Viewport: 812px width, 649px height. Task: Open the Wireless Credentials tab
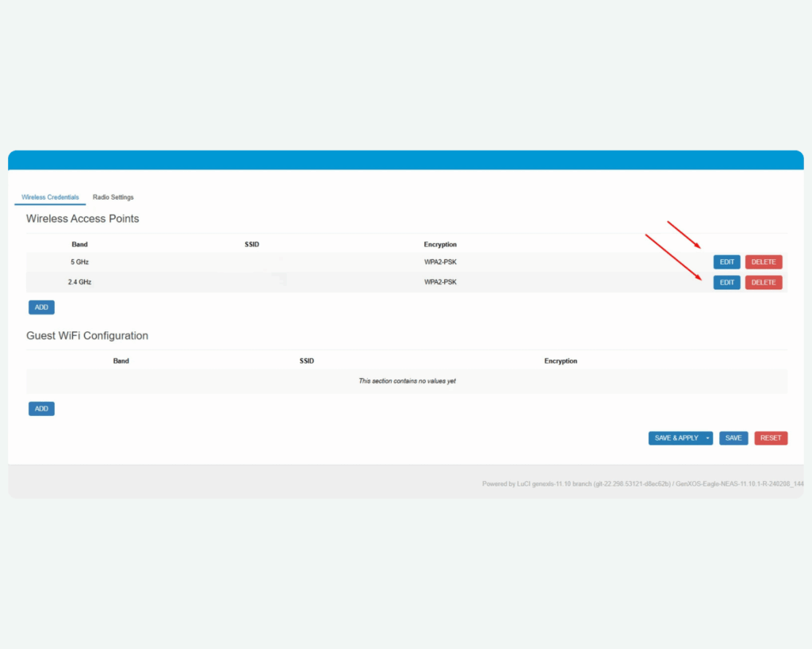tap(50, 197)
